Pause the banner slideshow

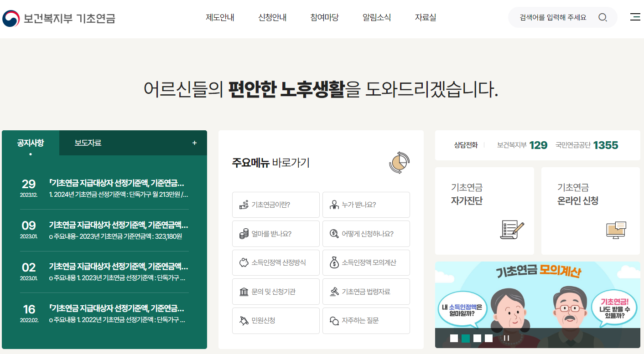tap(506, 338)
